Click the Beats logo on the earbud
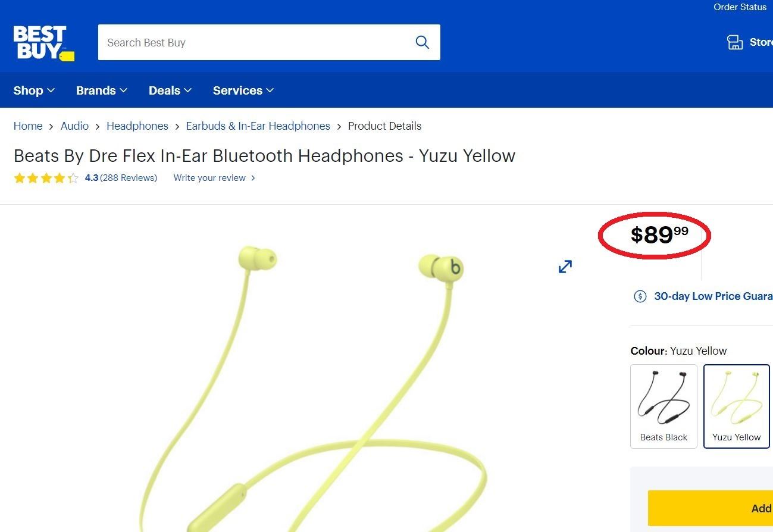 455,268
